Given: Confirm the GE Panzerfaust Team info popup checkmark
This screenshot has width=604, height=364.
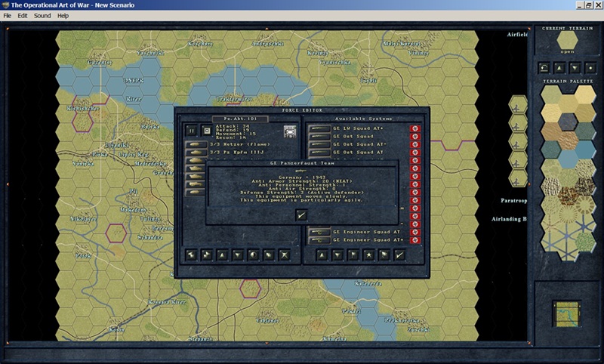Looking at the screenshot, I should [301, 215].
